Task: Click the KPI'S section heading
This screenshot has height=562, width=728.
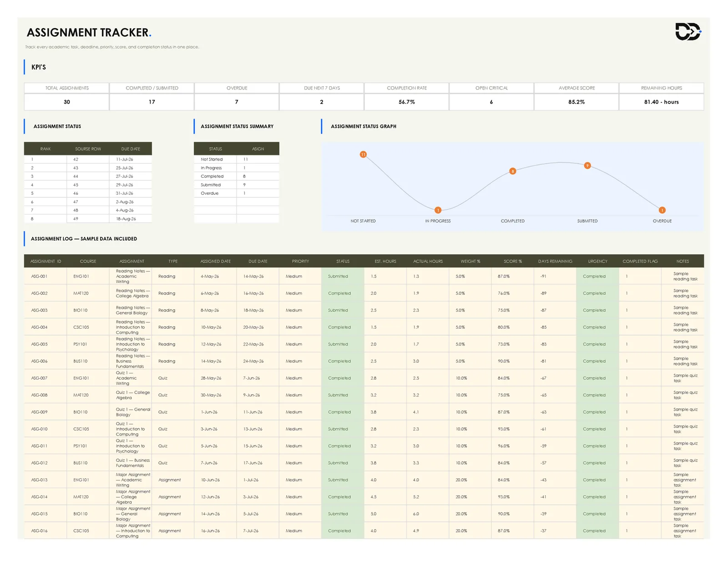Action: pos(39,67)
